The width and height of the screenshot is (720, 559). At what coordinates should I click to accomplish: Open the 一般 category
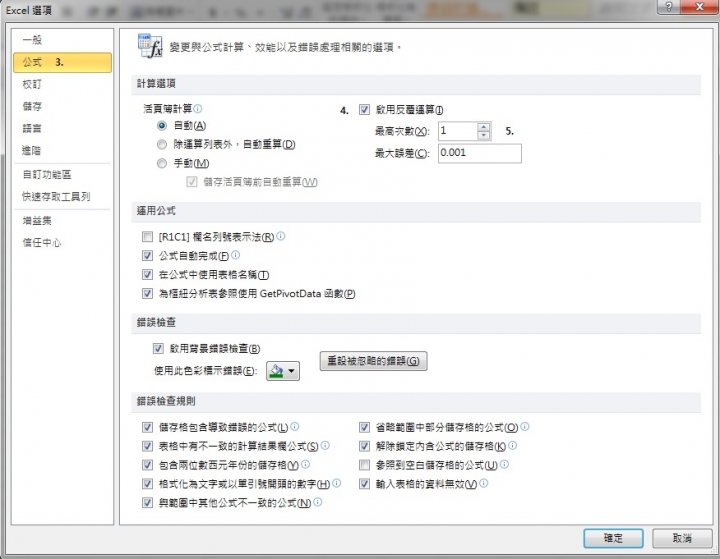(62, 40)
